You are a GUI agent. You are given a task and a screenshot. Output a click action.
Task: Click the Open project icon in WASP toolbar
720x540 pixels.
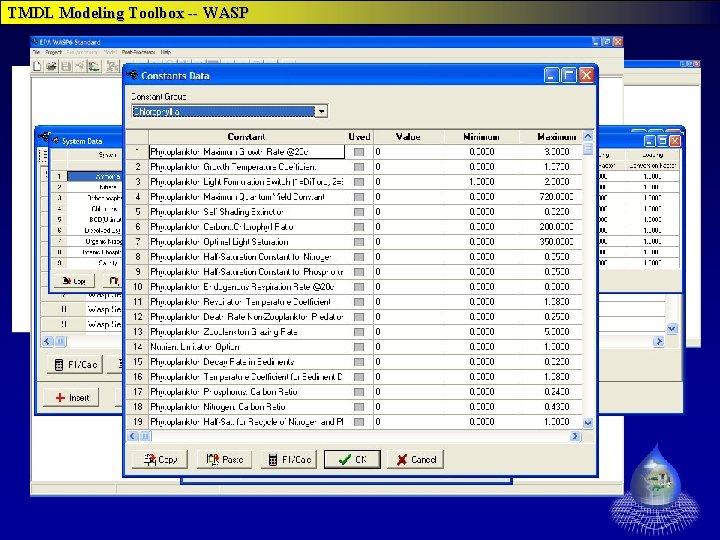[51, 67]
